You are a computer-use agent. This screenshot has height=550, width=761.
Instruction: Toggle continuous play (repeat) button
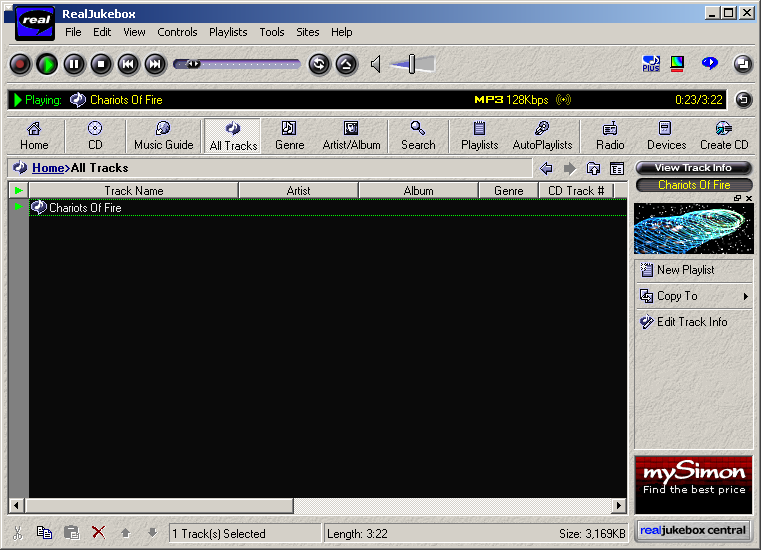point(319,64)
